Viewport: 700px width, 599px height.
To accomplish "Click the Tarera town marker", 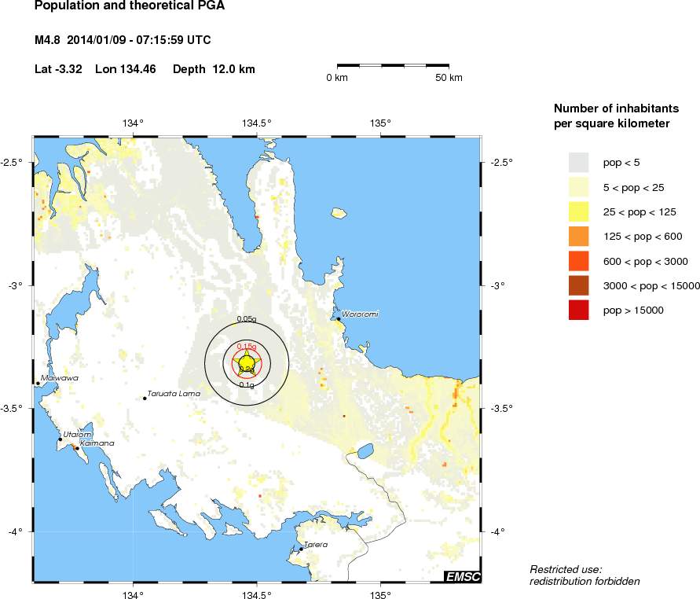I will coord(301,549).
